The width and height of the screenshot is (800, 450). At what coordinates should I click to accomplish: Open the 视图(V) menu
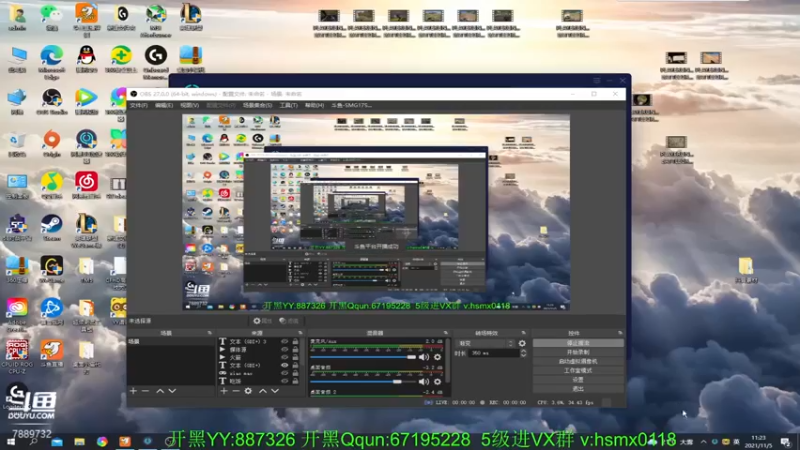pos(189,106)
